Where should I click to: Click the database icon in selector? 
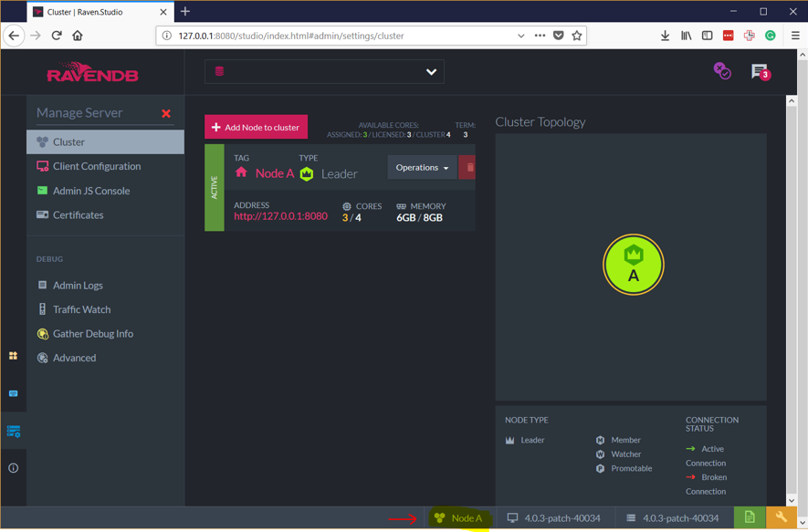[219, 71]
